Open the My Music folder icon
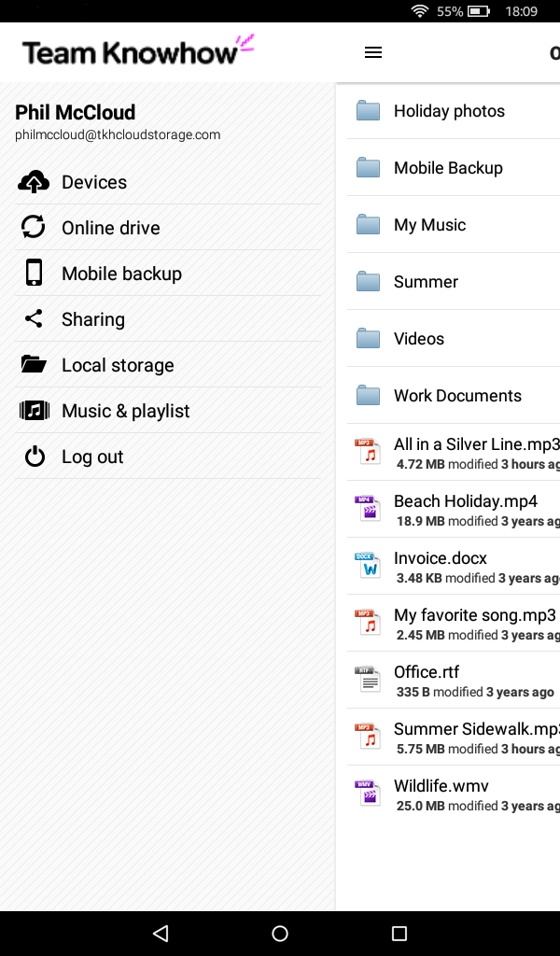Image resolution: width=560 pixels, height=956 pixels. pos(368,224)
